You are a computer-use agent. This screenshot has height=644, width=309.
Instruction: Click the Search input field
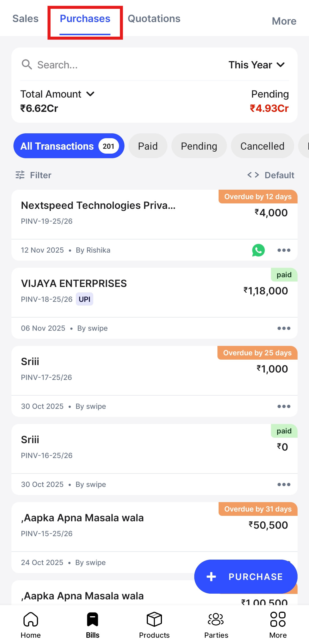point(114,65)
